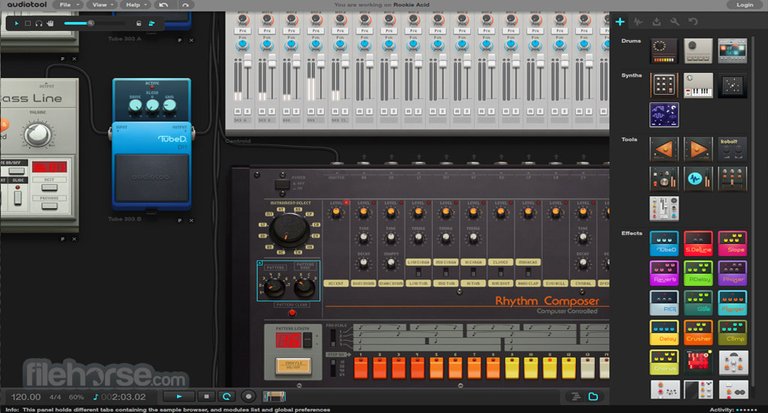Image resolution: width=768 pixels, height=413 pixels.
Task: Add the green PDelay effect pedal
Action: (698, 273)
